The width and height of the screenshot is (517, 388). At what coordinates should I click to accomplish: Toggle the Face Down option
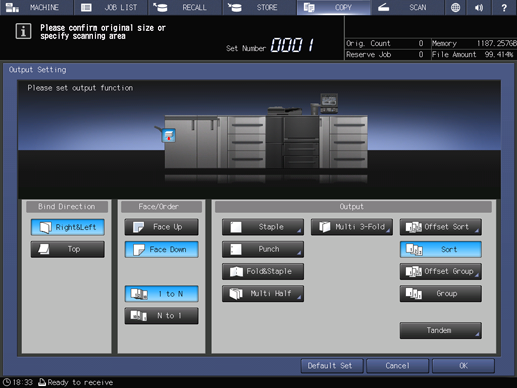162,249
